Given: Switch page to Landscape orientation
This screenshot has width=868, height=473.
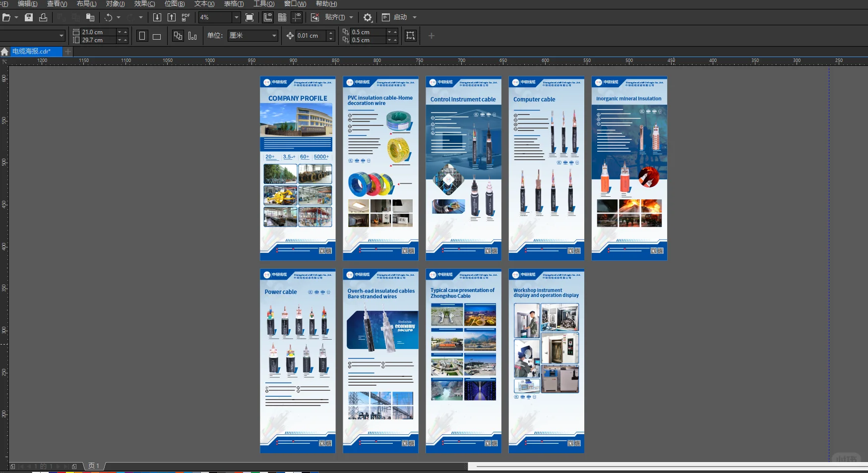Looking at the screenshot, I should pyautogui.click(x=157, y=36).
